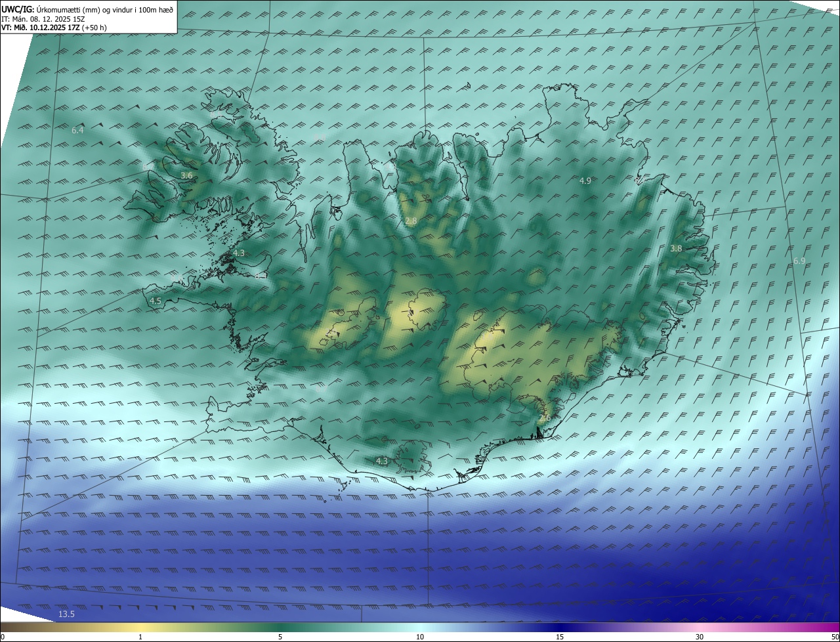Click the '10' tick on the color scale

[x=420, y=637]
